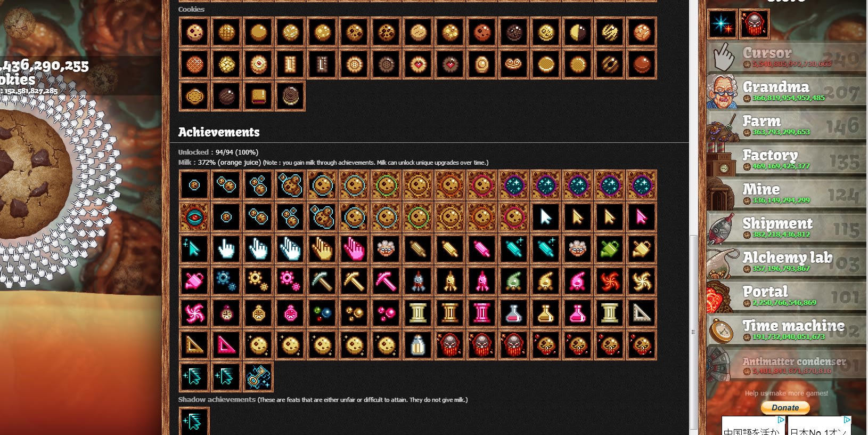The width and height of the screenshot is (868, 435).
Task: Click the yellow Donate button
Action: tap(785, 408)
